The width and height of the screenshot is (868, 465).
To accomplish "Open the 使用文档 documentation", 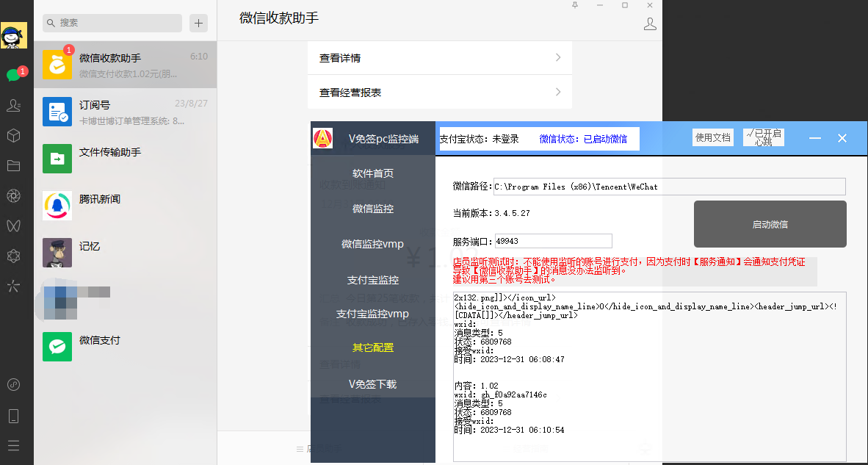I will tap(712, 137).
